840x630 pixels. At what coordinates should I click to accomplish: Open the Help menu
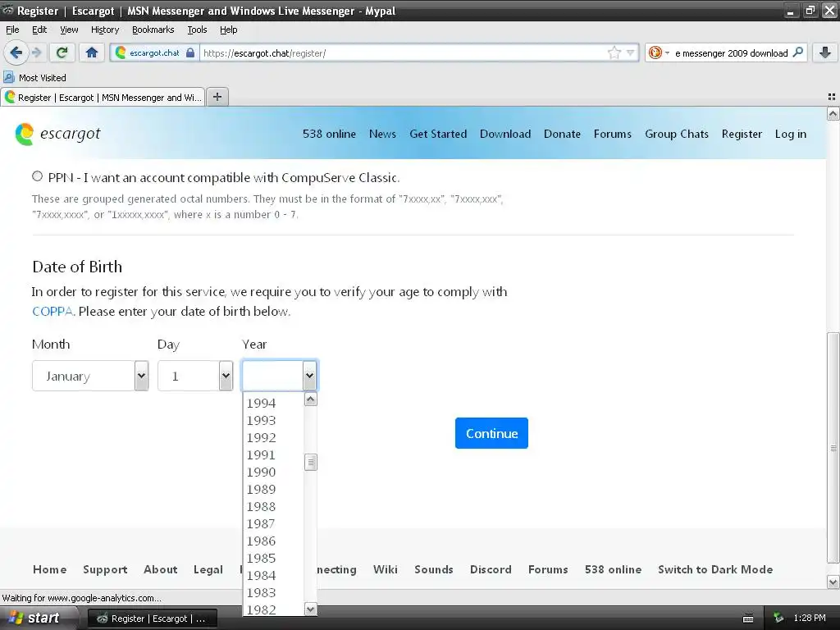click(x=229, y=30)
